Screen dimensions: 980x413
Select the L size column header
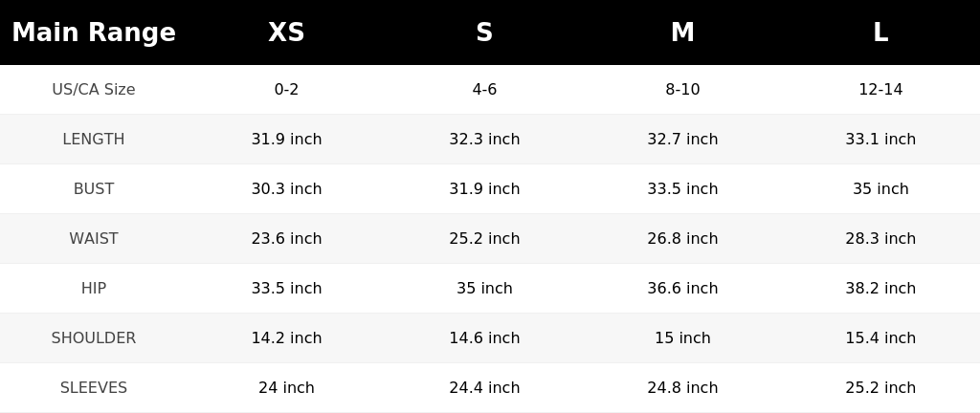[x=880, y=33]
